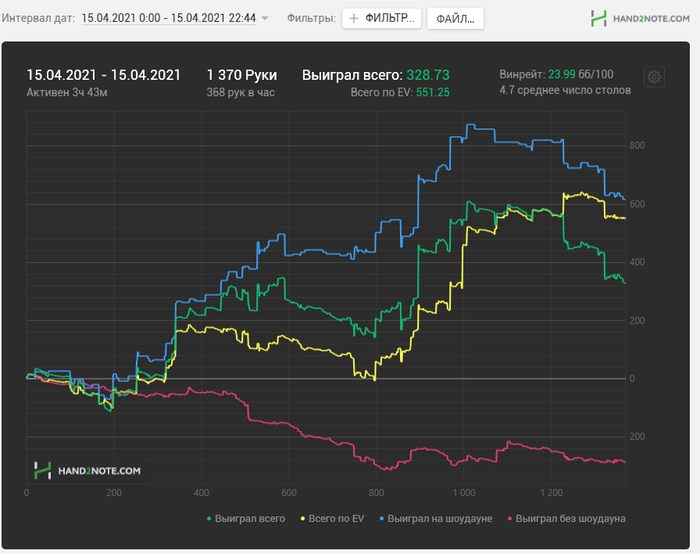Toggle the Выиграл всего legend series

pyautogui.click(x=246, y=519)
